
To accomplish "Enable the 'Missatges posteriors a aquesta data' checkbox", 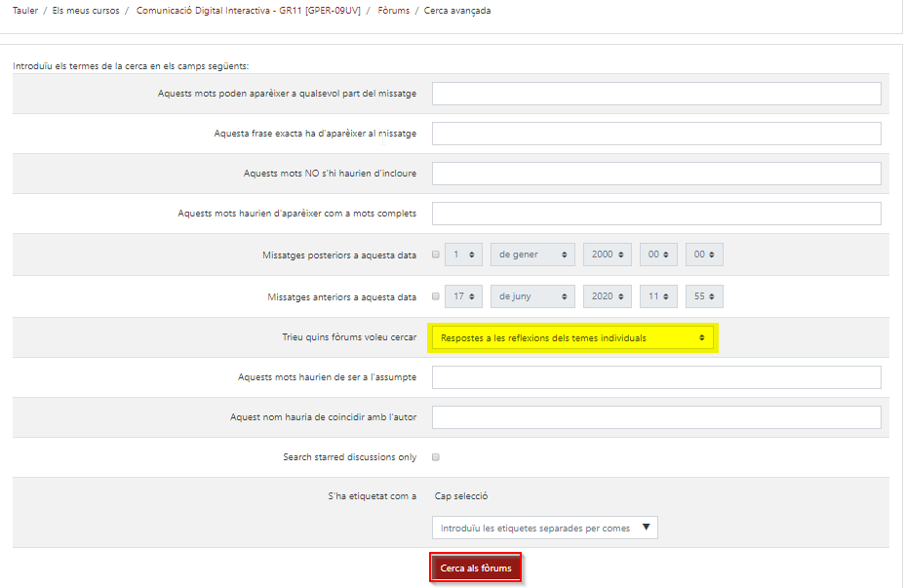I will pyautogui.click(x=436, y=255).
